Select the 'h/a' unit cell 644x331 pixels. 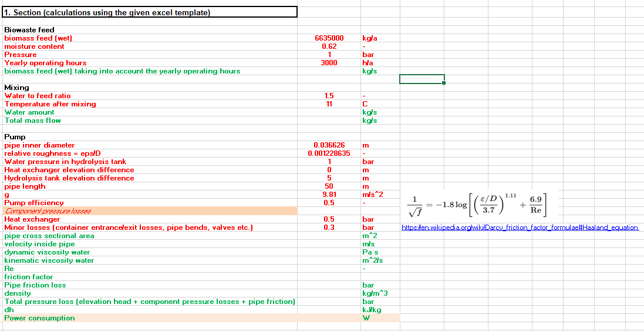coord(380,63)
